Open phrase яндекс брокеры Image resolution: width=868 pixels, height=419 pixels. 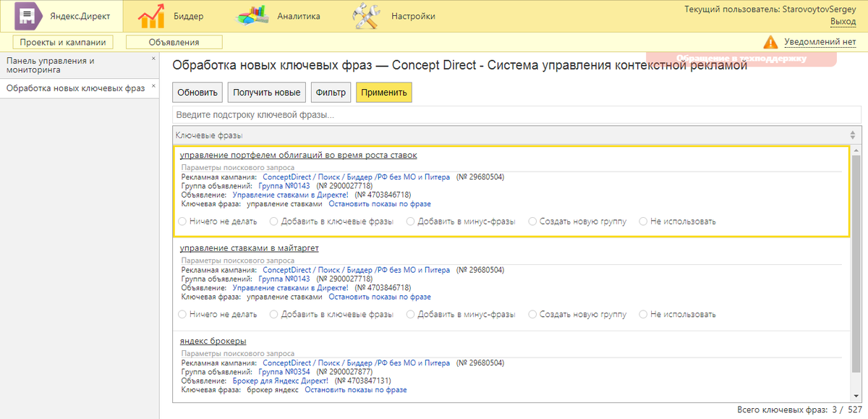pos(213,341)
